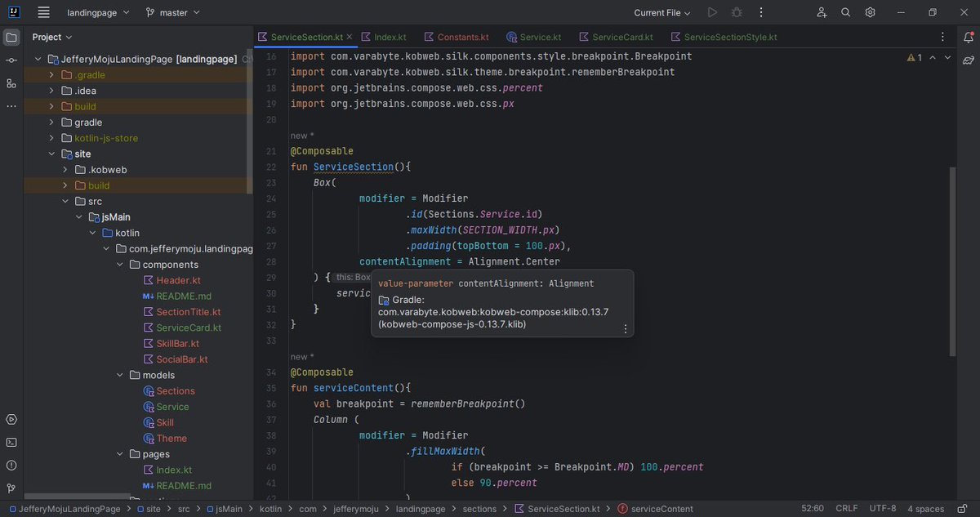Open the Terminal tool window

[11, 442]
